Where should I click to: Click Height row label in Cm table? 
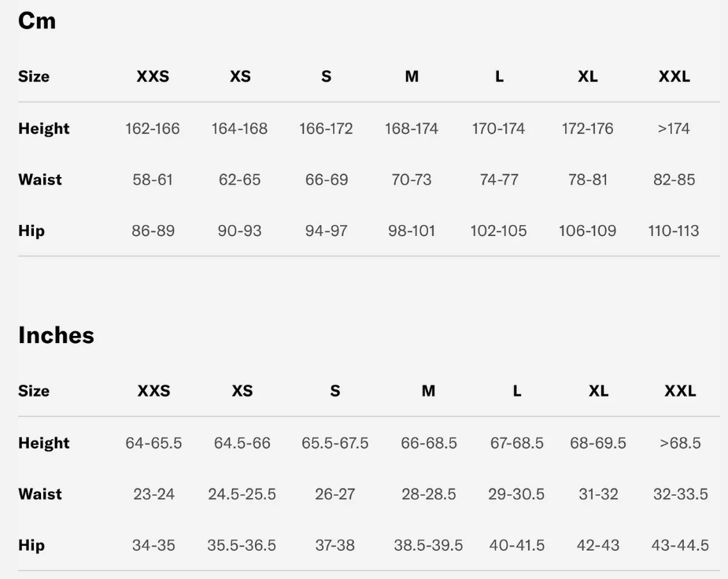44,128
